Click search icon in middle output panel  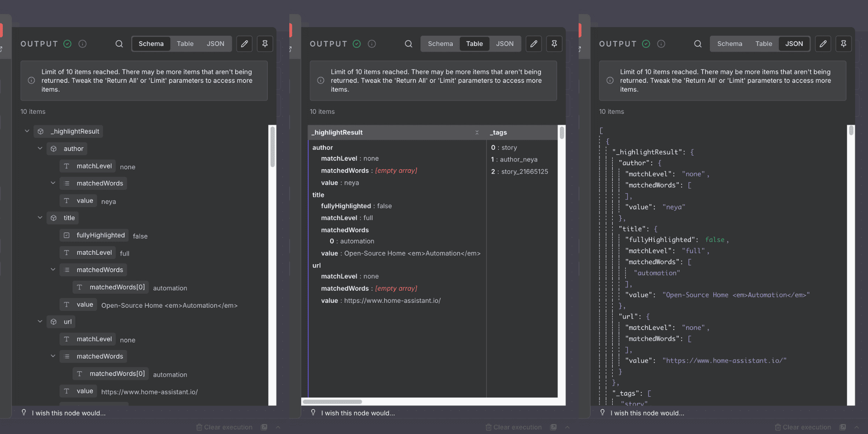(408, 44)
